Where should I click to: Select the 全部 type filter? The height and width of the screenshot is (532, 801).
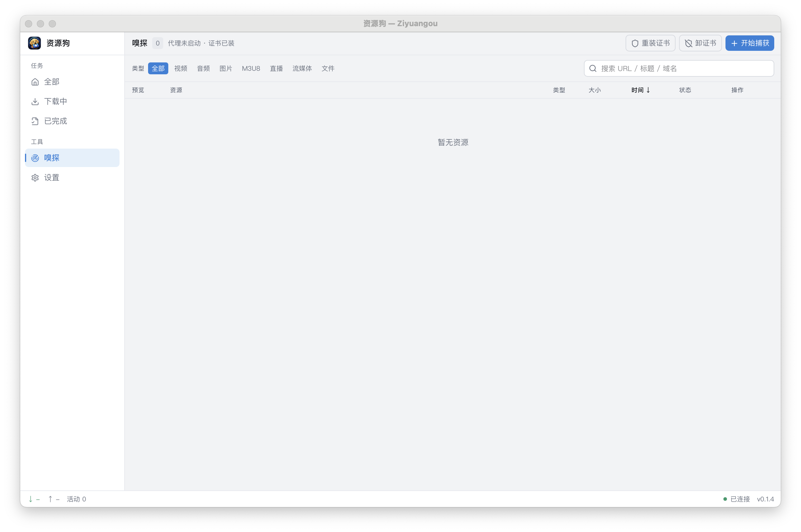tap(158, 69)
